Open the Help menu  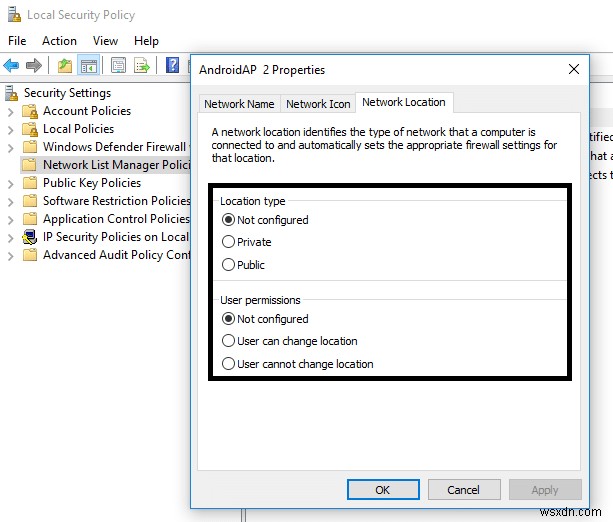(146, 41)
